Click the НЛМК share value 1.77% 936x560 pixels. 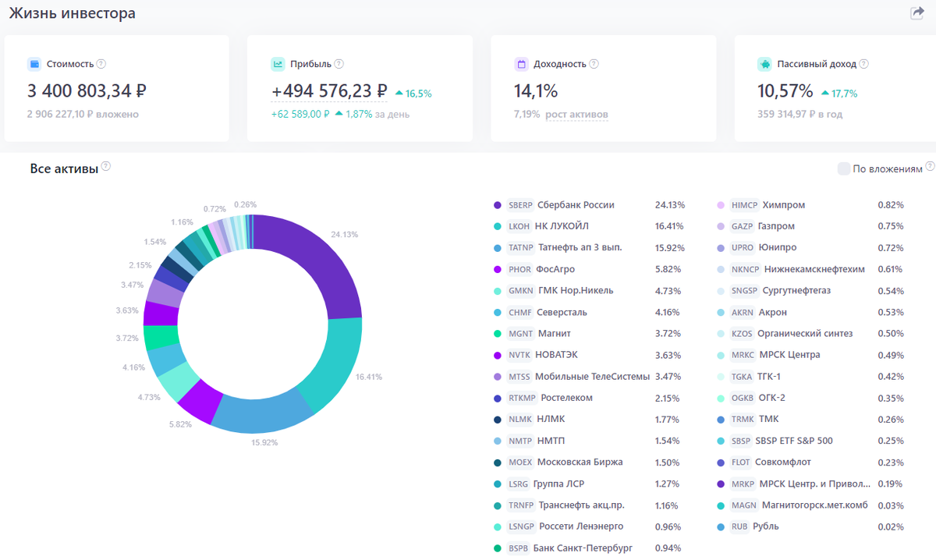(x=667, y=420)
